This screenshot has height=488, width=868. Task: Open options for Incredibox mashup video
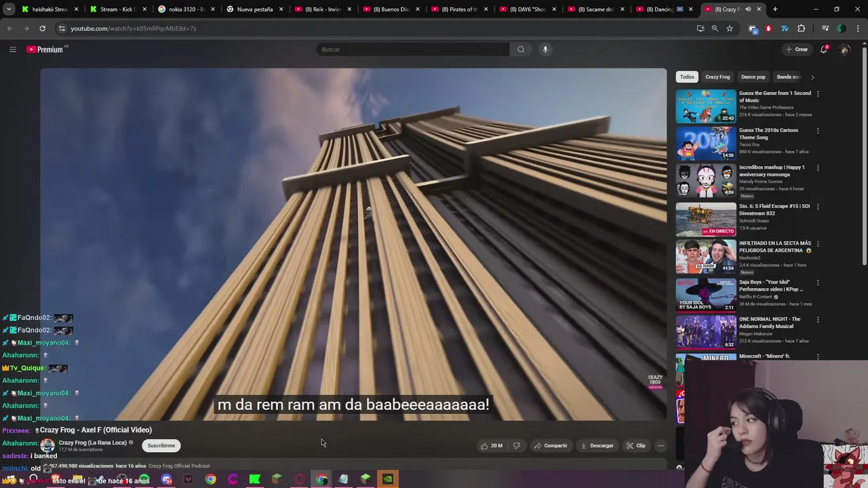(x=818, y=167)
